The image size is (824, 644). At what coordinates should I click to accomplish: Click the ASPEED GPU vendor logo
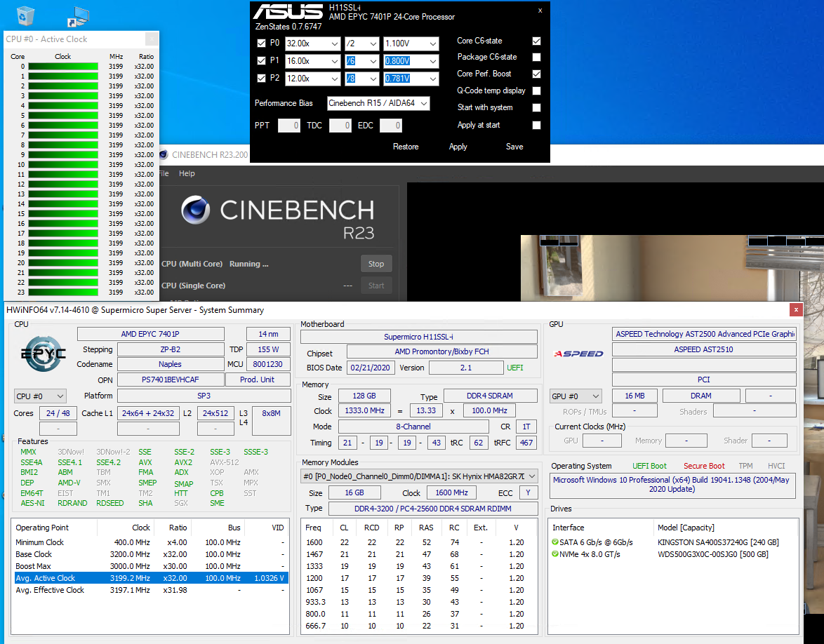click(x=578, y=354)
